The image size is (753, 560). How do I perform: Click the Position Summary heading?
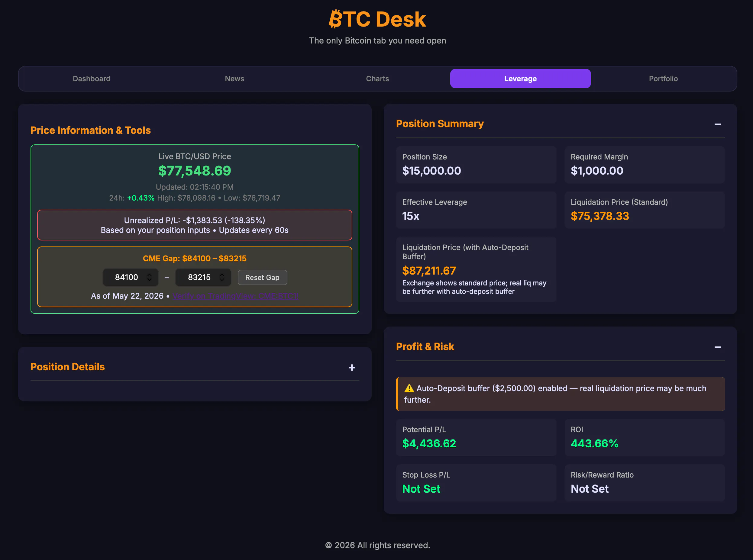coord(440,124)
